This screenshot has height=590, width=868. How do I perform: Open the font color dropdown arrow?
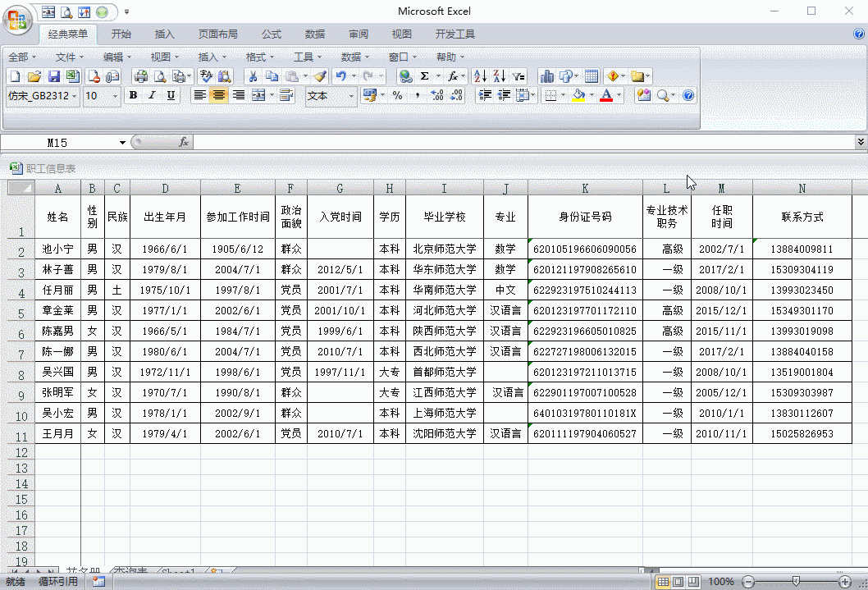point(619,96)
